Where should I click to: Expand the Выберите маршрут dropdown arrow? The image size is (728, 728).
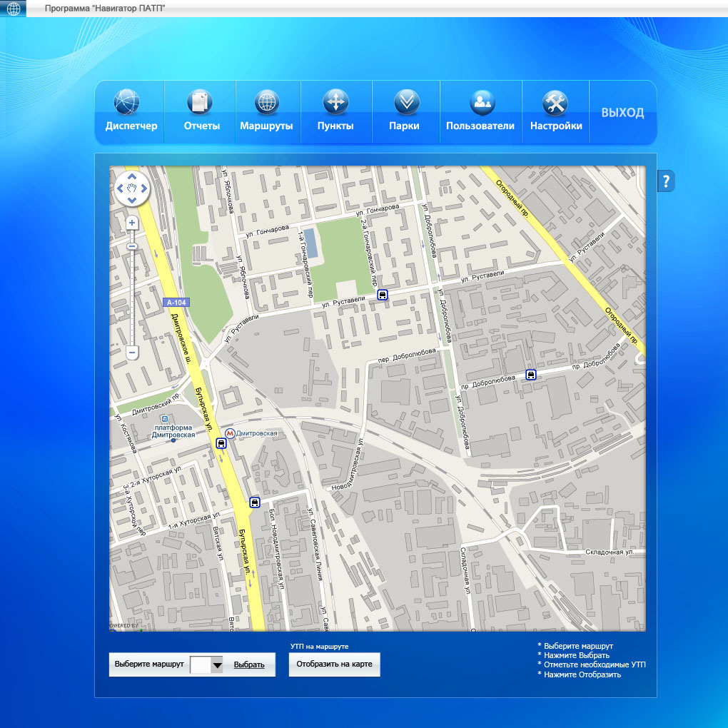pos(217,665)
